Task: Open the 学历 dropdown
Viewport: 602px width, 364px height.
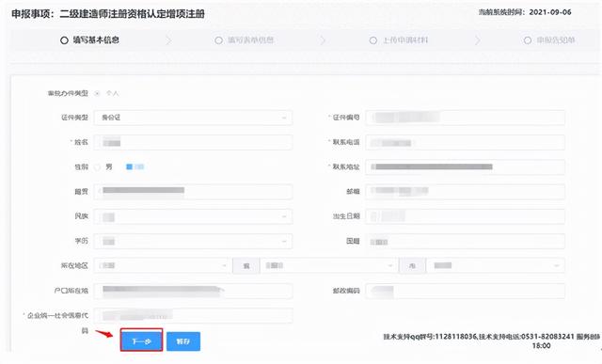Action: 193,241
